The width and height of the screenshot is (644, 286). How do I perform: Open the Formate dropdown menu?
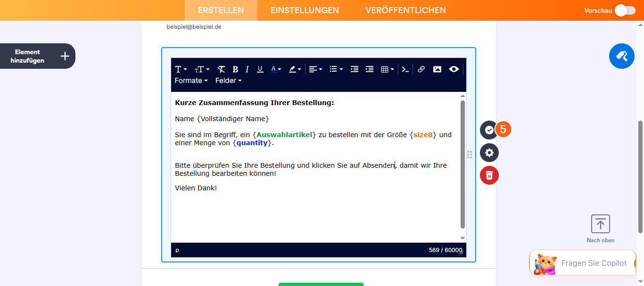click(191, 81)
